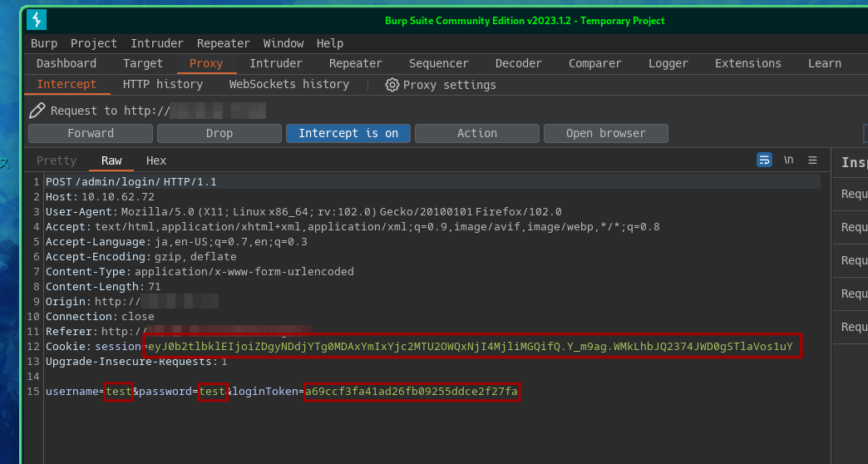Switch to the Dashboard tab

(x=67, y=64)
